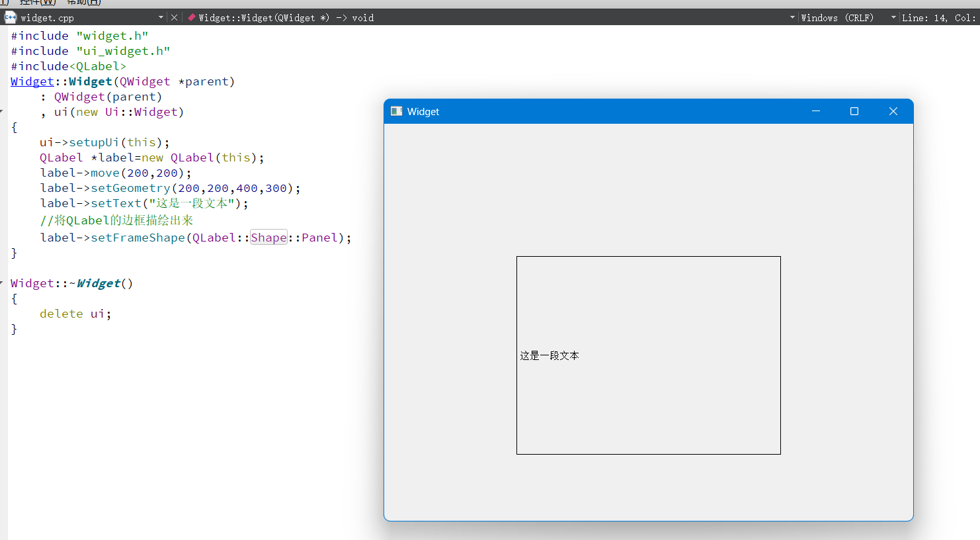Click the label text 这是一段文本 in Widget window
980x540 pixels.
[x=550, y=355]
